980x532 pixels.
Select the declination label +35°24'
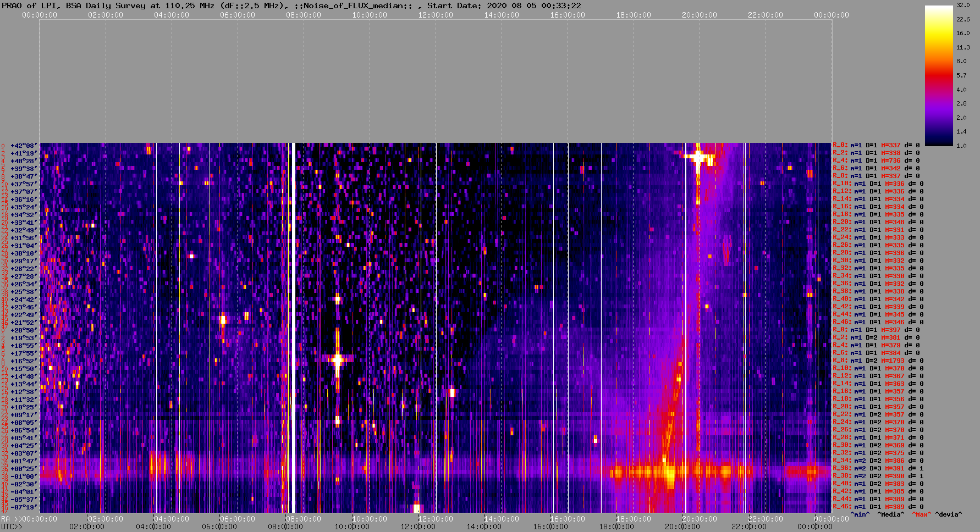[x=24, y=207]
